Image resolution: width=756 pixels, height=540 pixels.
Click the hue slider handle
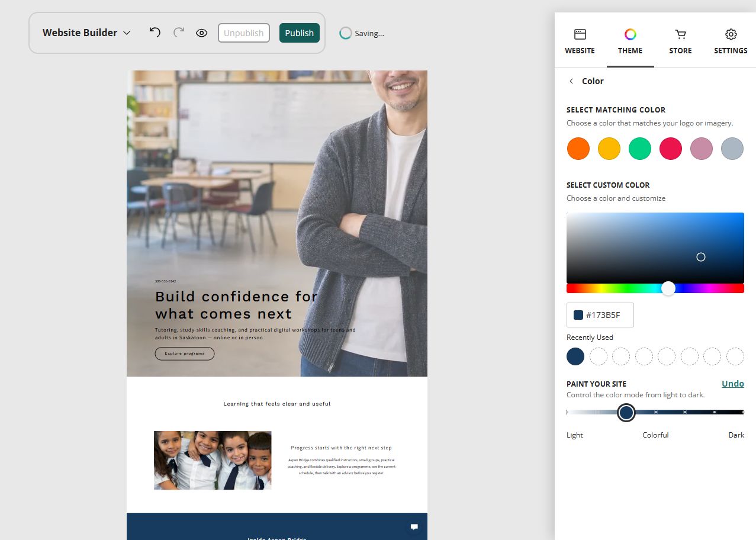(668, 288)
